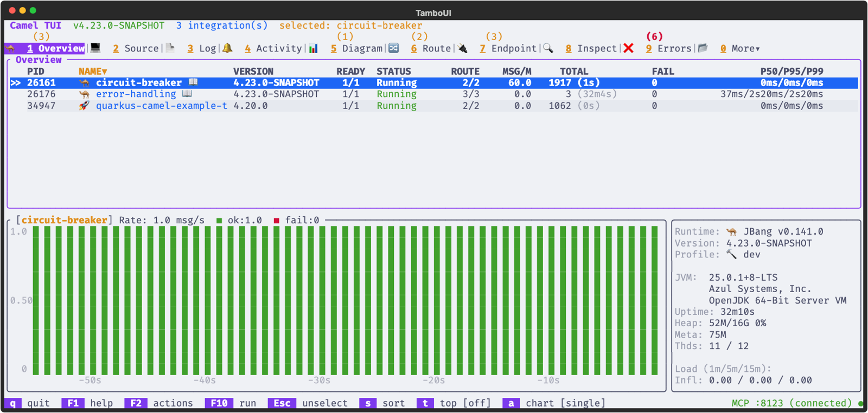Open the Source tab
The width and height of the screenshot is (868, 413).
(x=136, y=48)
